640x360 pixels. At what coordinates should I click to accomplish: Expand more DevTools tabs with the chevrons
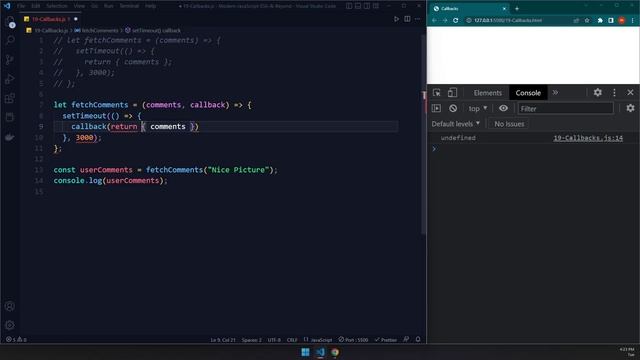(x=556, y=93)
